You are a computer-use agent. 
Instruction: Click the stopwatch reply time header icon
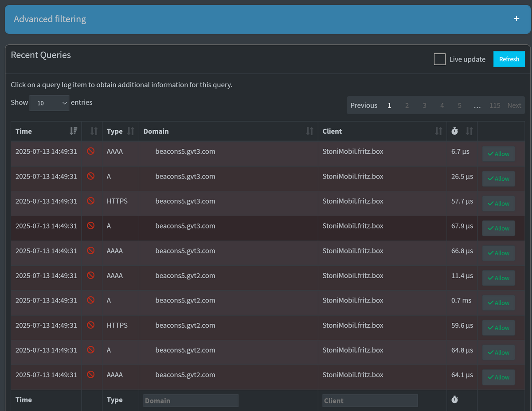tap(454, 131)
